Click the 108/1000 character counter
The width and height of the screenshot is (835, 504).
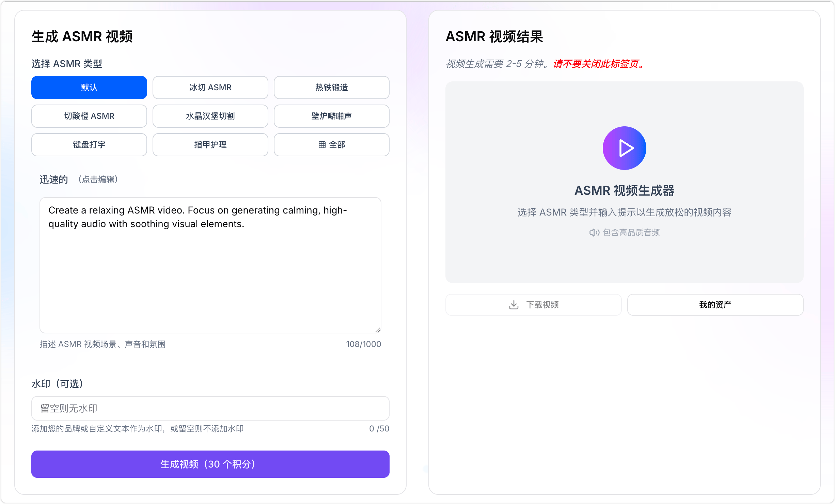click(x=364, y=344)
